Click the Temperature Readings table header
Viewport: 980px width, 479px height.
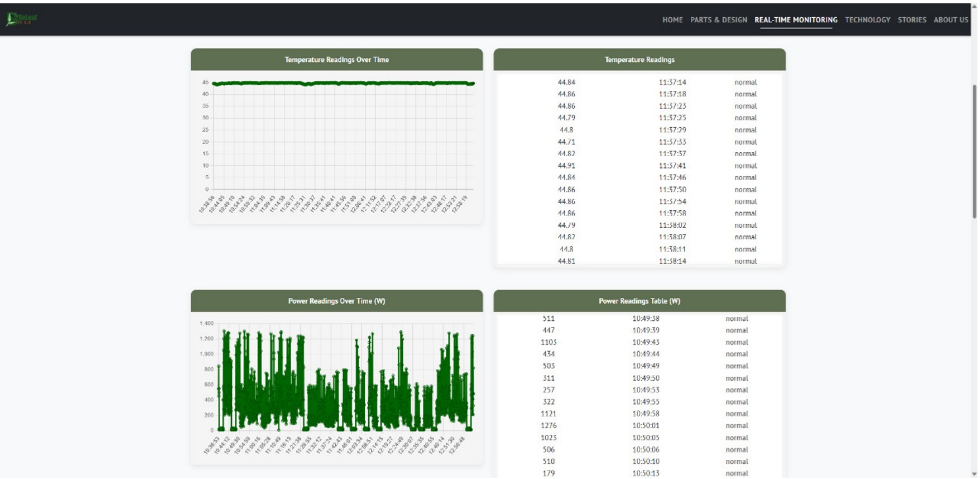point(640,59)
